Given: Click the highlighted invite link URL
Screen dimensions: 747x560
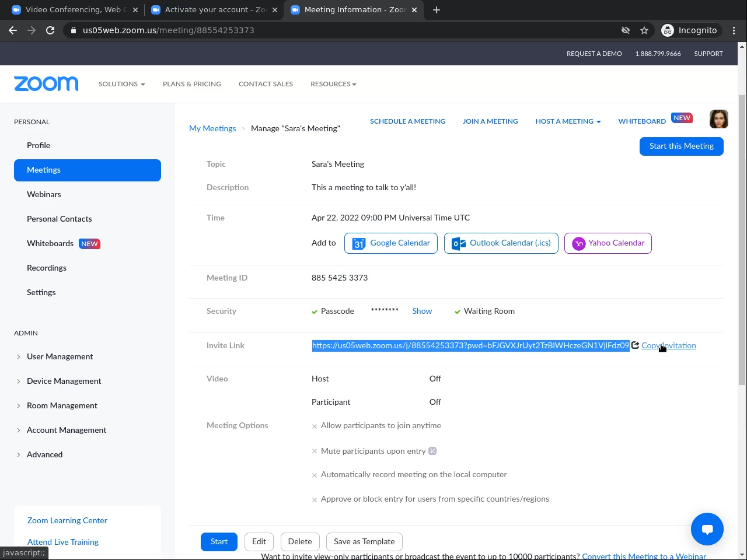Looking at the screenshot, I should pyautogui.click(x=471, y=345).
